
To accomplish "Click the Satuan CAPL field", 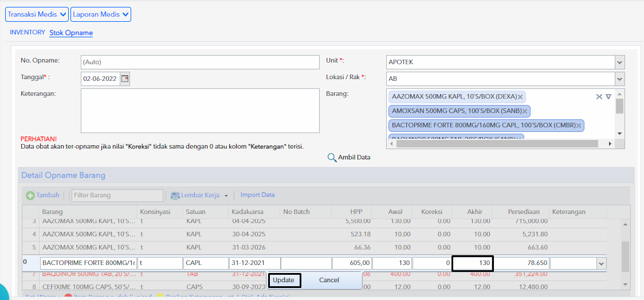I will click(x=206, y=263).
